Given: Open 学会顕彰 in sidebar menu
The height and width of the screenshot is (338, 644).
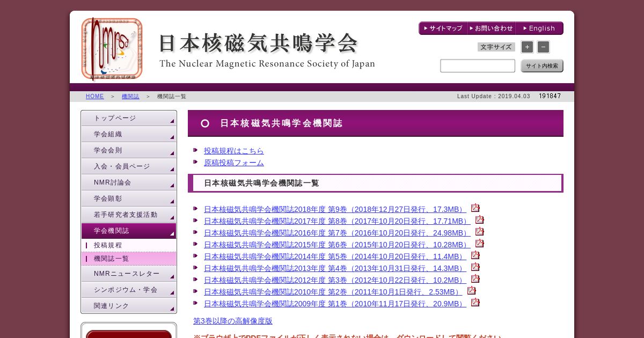Looking at the screenshot, I should [129, 199].
